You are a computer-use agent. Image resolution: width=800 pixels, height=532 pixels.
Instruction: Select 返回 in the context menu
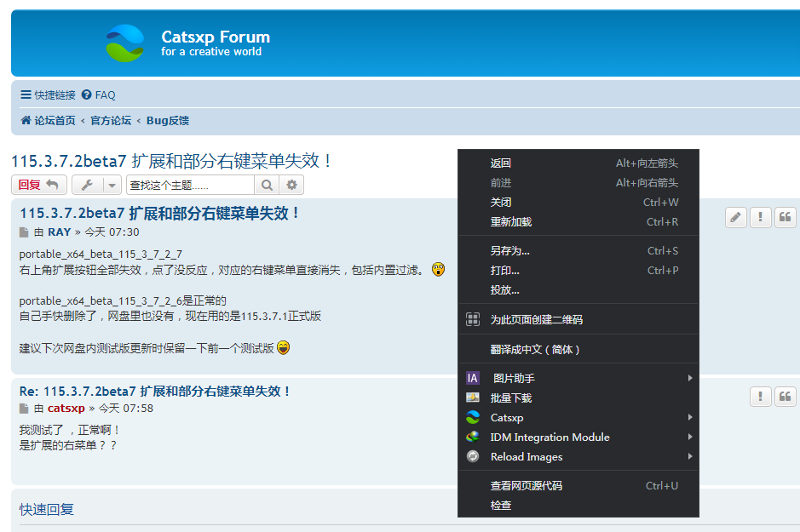[x=578, y=163]
